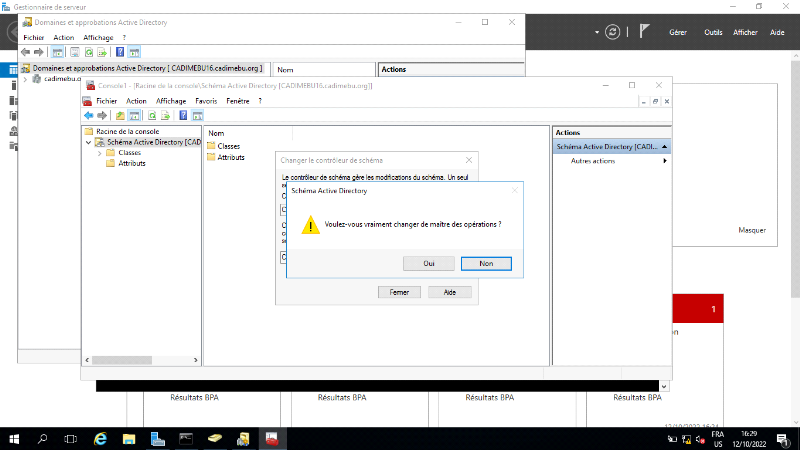Screen dimensions: 800x450
Task: Toggle action pane icon in Console1 toolbar
Action: tap(197, 115)
